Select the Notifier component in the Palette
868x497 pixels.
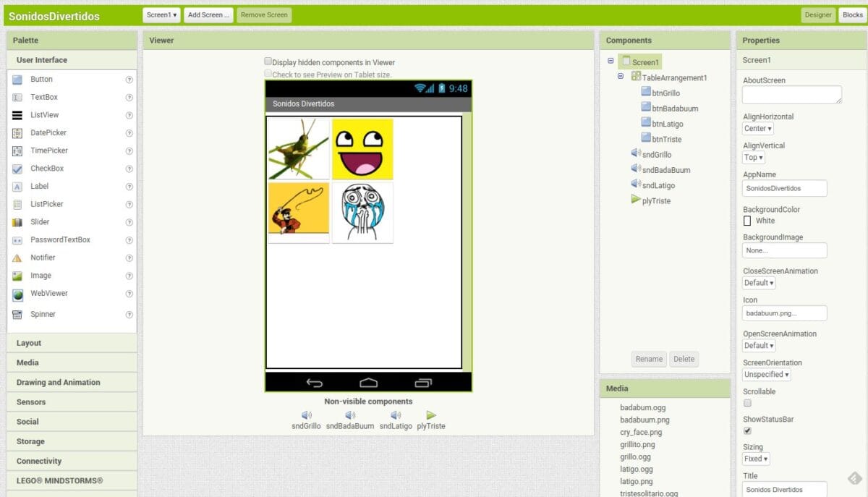(x=43, y=258)
